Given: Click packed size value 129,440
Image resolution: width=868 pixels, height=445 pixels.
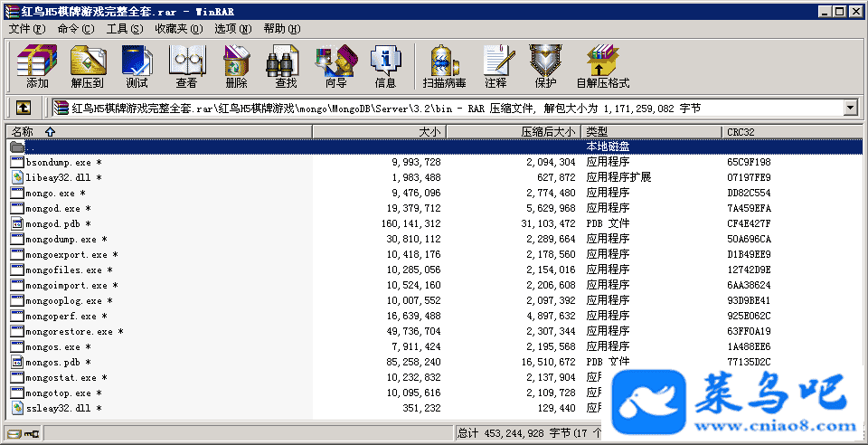Looking at the screenshot, I should tap(556, 409).
